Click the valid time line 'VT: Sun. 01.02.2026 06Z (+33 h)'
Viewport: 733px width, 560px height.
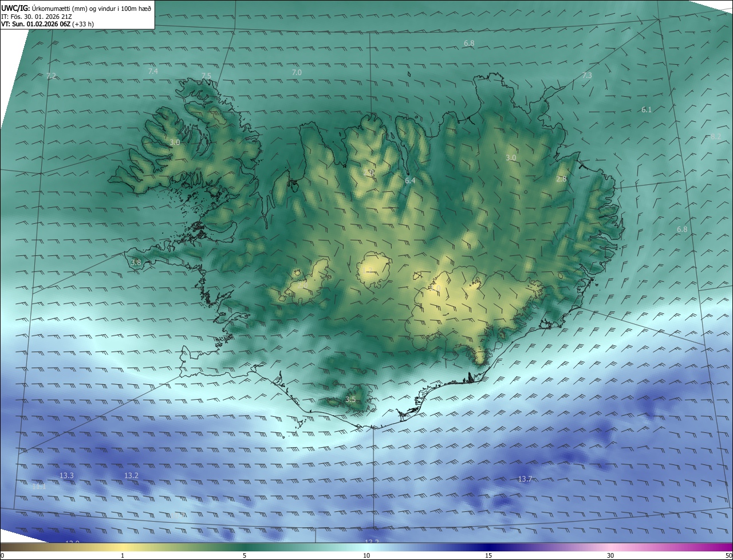pyautogui.click(x=48, y=24)
